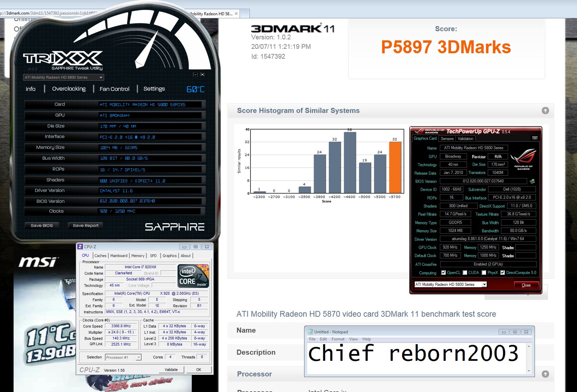
Task: Toggle CUDA checkbox in GPU-Z
Action: [465, 272]
